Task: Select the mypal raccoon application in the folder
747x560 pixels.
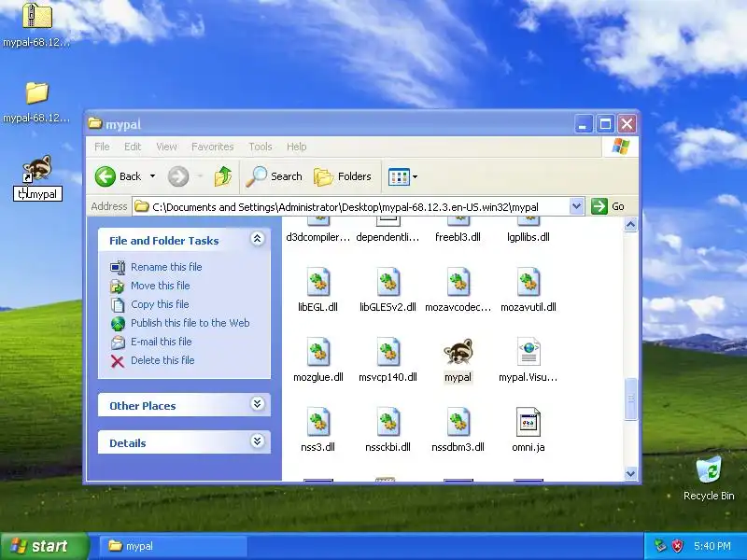Action: 458,352
